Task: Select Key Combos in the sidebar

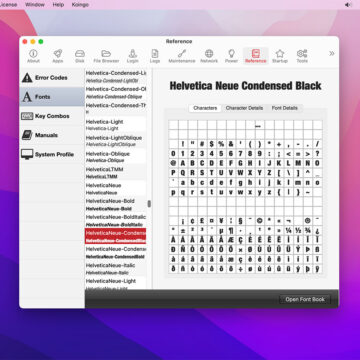Action: pyautogui.click(x=52, y=116)
